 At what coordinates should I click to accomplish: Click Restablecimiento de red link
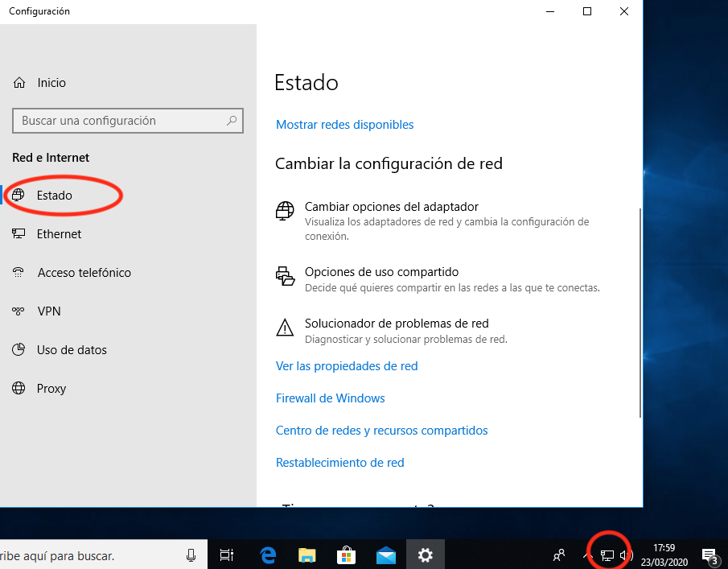[339, 463]
